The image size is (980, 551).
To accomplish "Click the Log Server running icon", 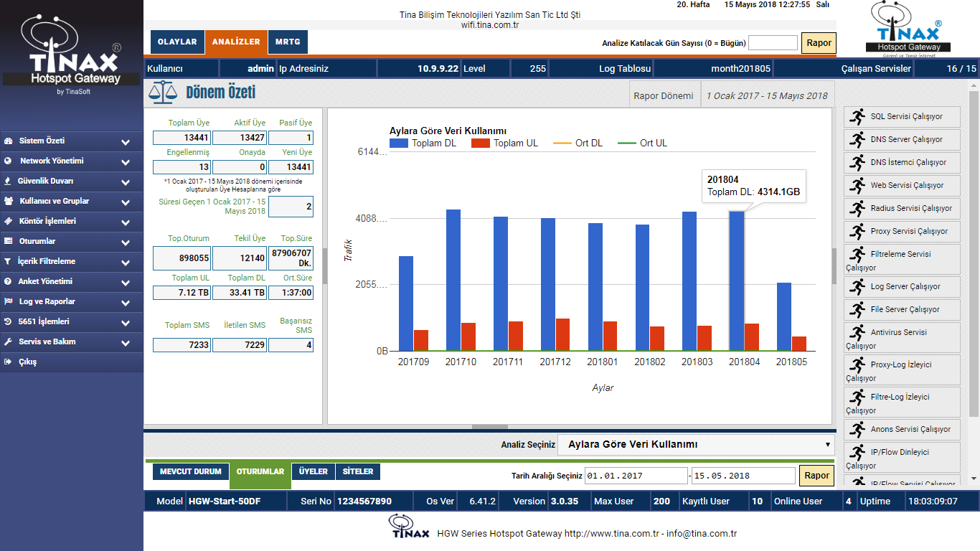I will pyautogui.click(x=857, y=286).
